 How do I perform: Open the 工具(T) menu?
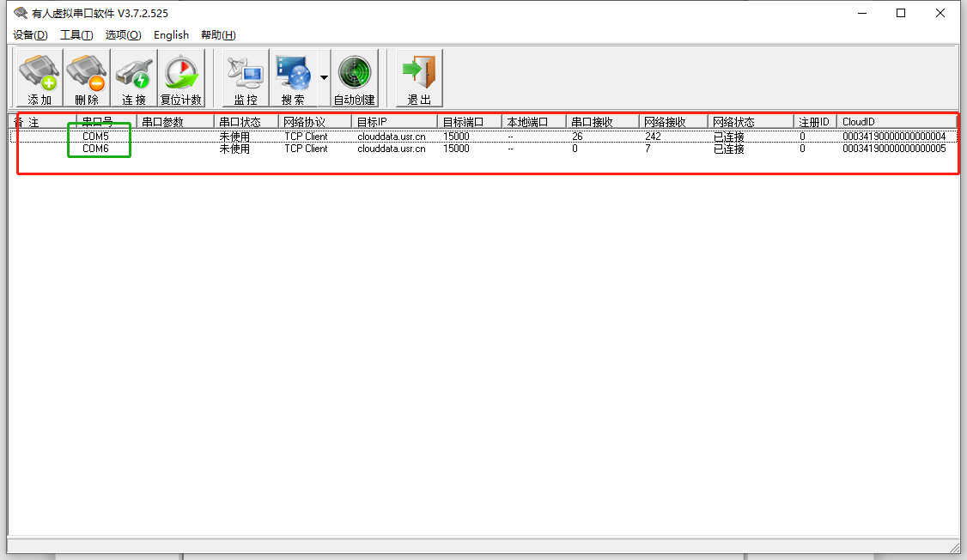76,35
